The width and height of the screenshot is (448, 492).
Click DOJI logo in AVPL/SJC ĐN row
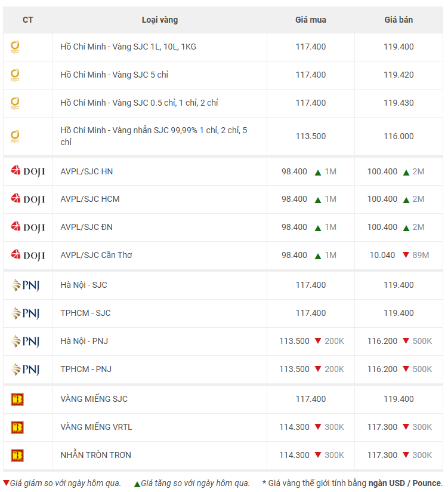point(27,227)
